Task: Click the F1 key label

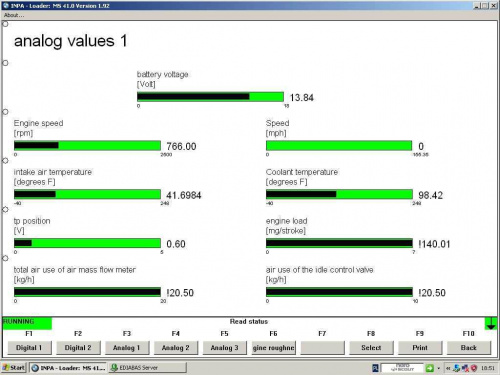Action: coord(29,334)
